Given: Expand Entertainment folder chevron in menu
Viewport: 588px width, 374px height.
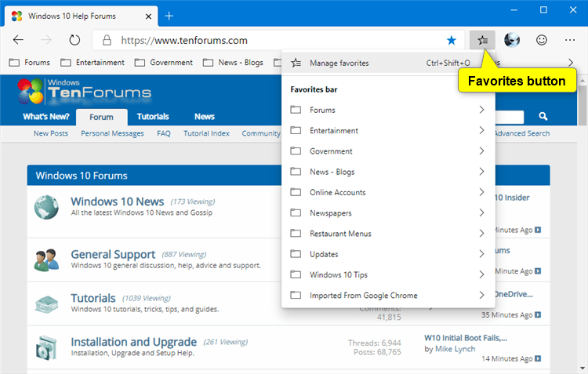Looking at the screenshot, I should coord(481,130).
